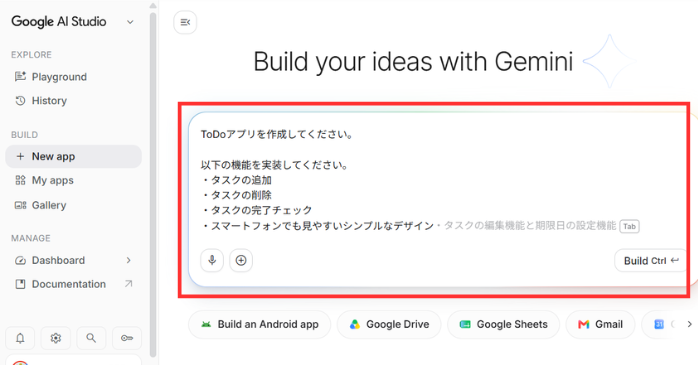This screenshot has width=698, height=365.
Task: Show more suggestion chips with right arrow
Action: click(x=689, y=324)
